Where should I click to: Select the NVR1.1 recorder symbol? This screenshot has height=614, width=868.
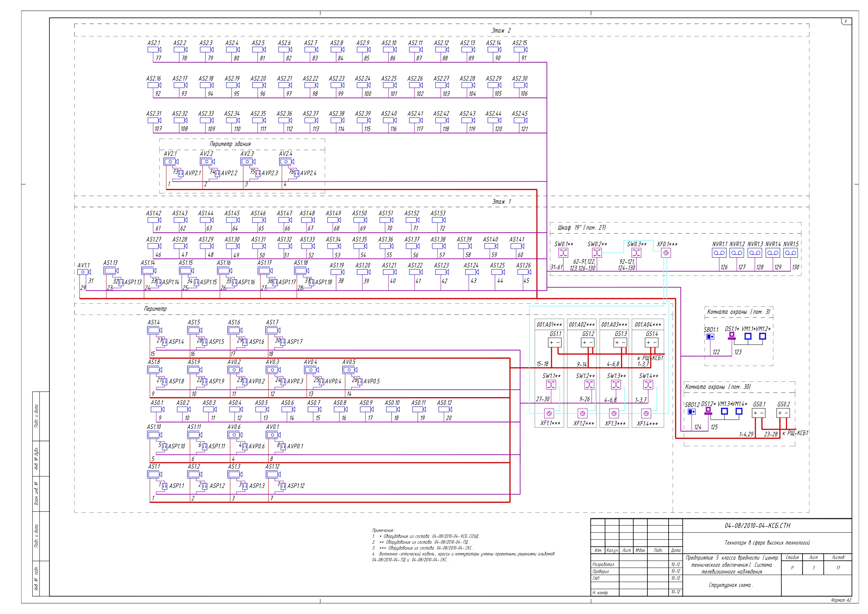click(x=719, y=253)
